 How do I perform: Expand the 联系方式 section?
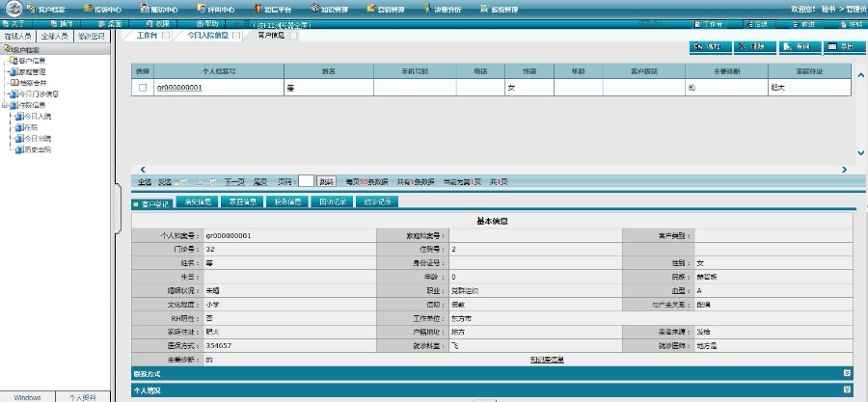point(847,372)
